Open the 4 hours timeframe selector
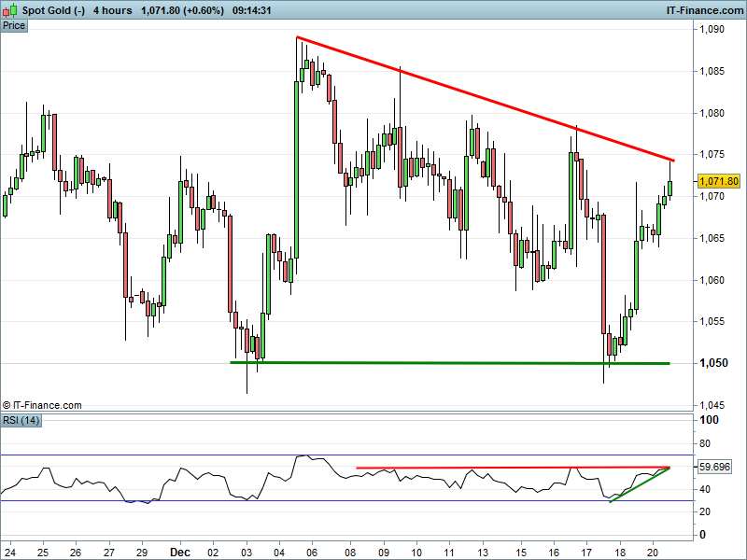747x560 pixels. tap(112, 10)
